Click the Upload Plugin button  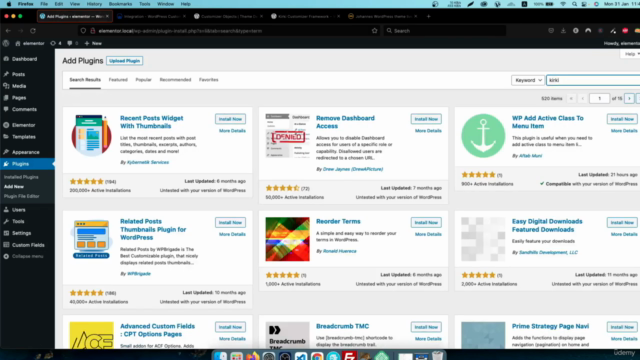[124, 61]
